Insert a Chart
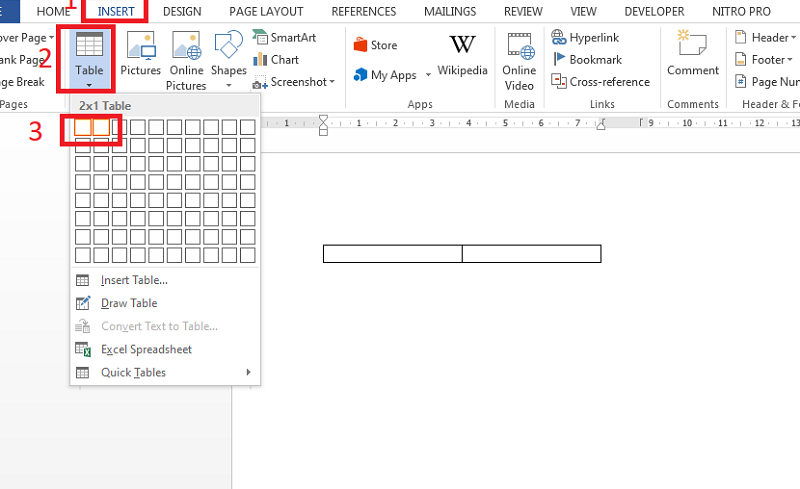 point(276,60)
